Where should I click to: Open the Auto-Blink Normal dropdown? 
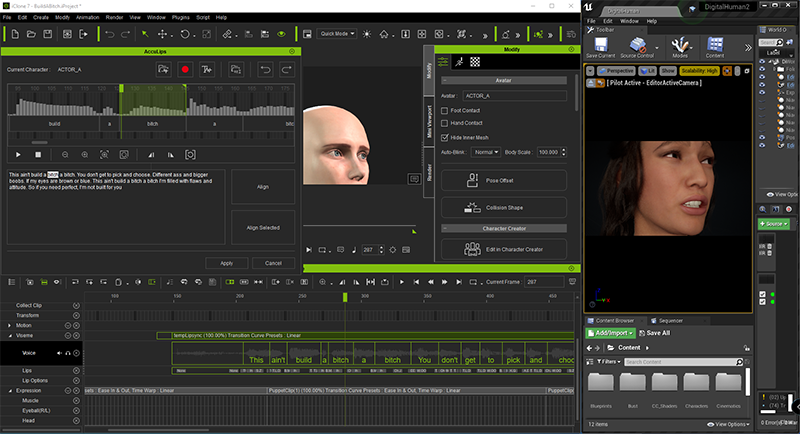click(486, 152)
